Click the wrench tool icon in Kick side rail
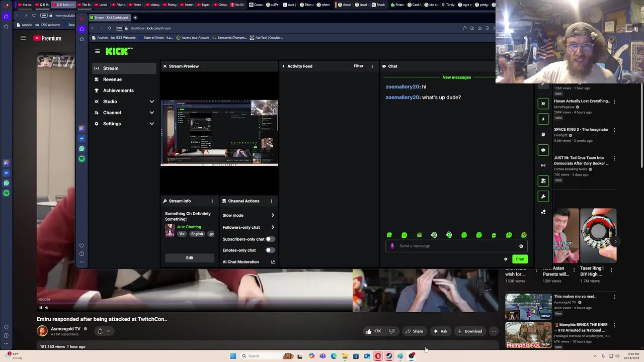The width and height of the screenshot is (644, 362). (543, 197)
